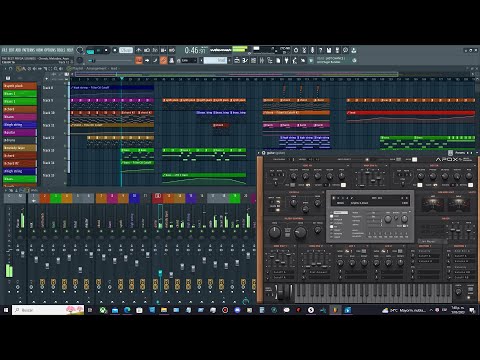Click the Track 14 label
480x360 pixels.
[x=48, y=163]
